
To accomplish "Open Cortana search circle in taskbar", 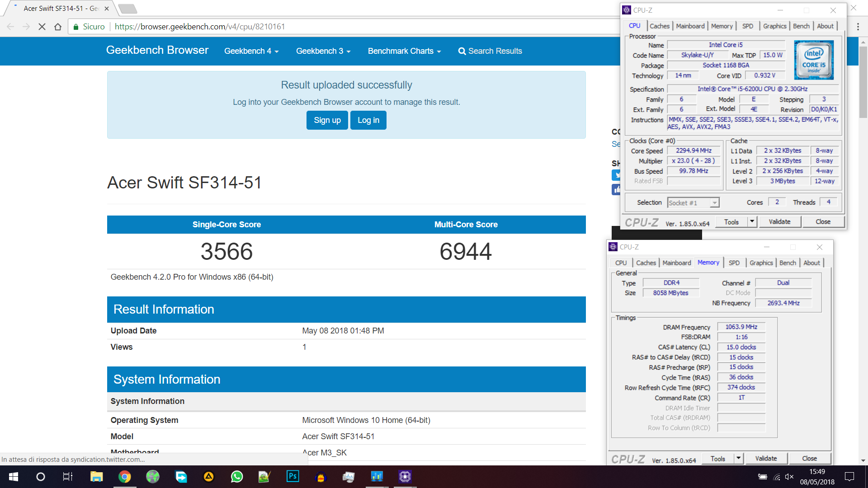I will pos(41,477).
